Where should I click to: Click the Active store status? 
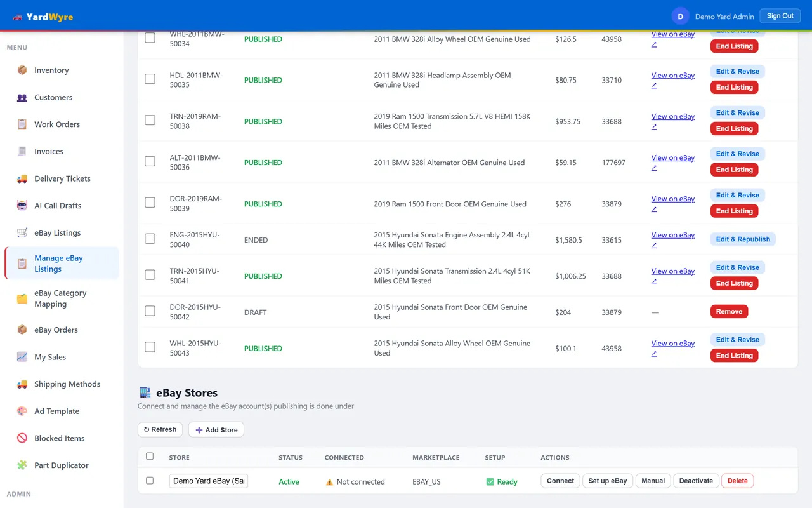(x=289, y=482)
